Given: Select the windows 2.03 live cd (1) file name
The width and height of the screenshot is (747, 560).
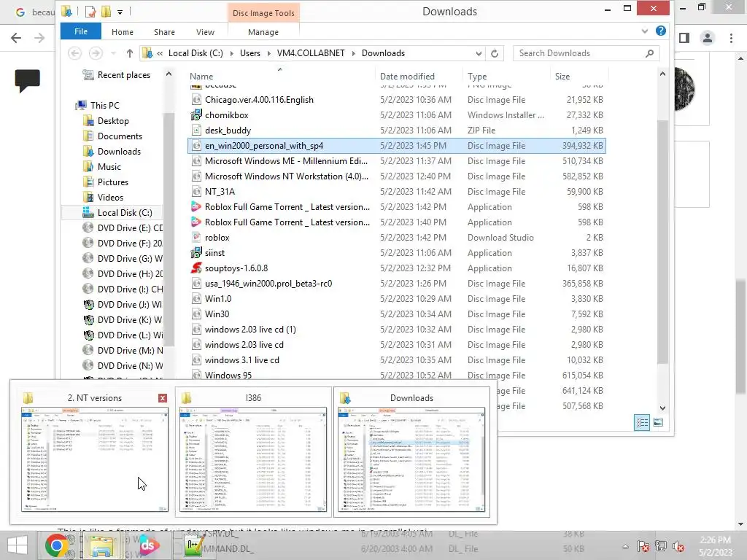Looking at the screenshot, I should click(250, 329).
